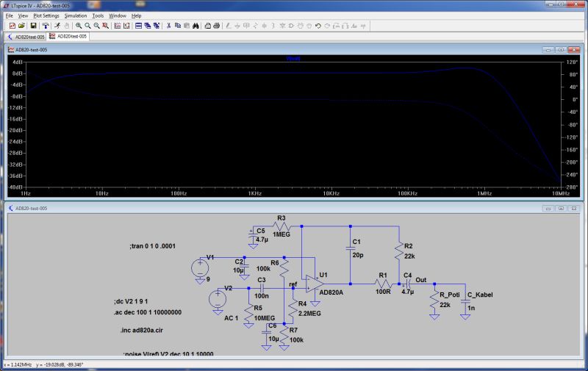Click the .inc ad820a.cir directive text
The width and height of the screenshot is (588, 371).
pos(141,330)
